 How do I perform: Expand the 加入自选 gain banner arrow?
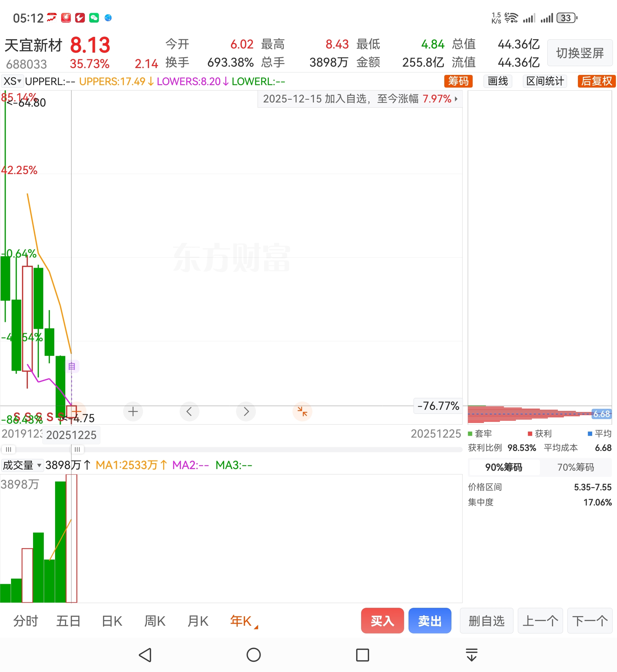456,99
